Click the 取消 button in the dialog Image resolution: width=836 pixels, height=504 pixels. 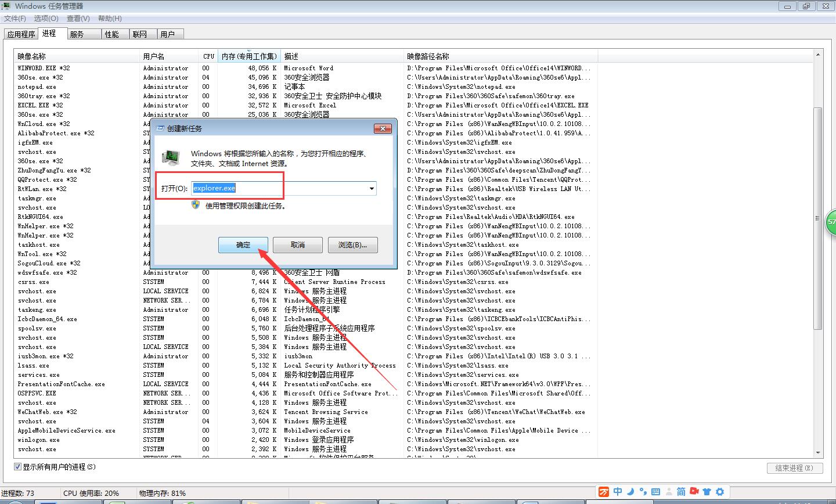pyautogui.click(x=298, y=245)
